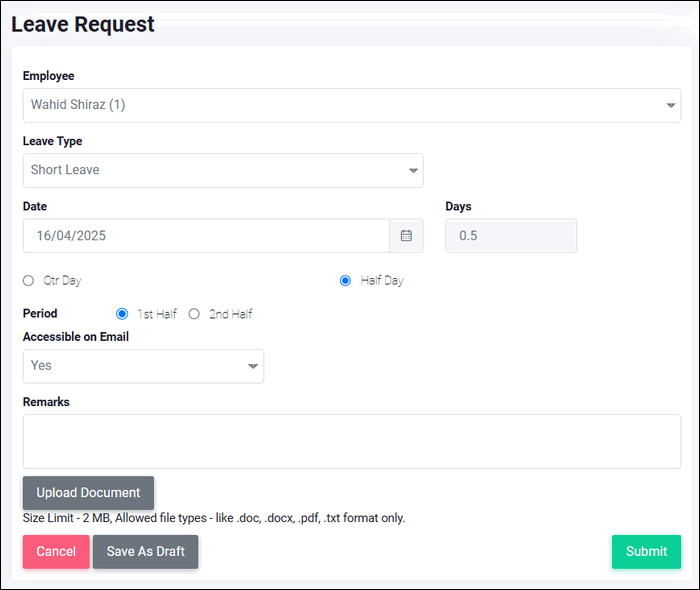This screenshot has height=590, width=700.
Task: Select the Half Day radio button
Action: point(345,281)
